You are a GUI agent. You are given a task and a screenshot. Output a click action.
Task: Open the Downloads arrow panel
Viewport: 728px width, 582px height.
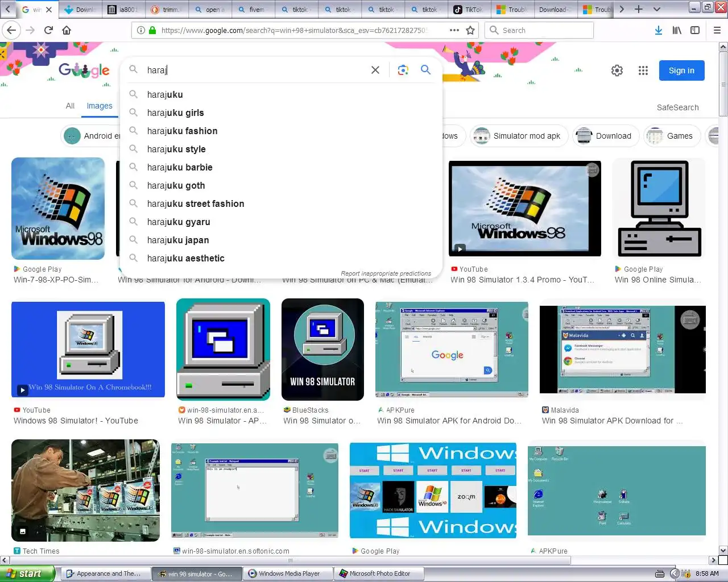point(658,30)
